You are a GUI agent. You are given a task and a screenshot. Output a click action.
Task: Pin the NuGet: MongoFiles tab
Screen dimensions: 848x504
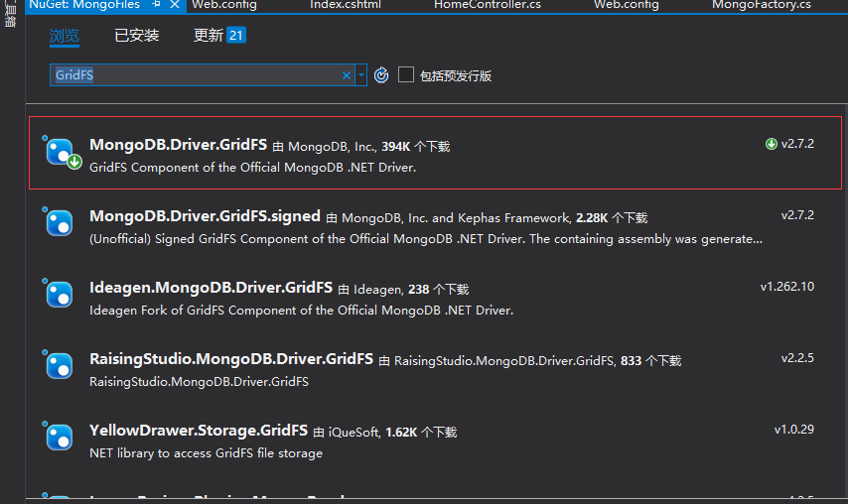pyautogui.click(x=156, y=4)
